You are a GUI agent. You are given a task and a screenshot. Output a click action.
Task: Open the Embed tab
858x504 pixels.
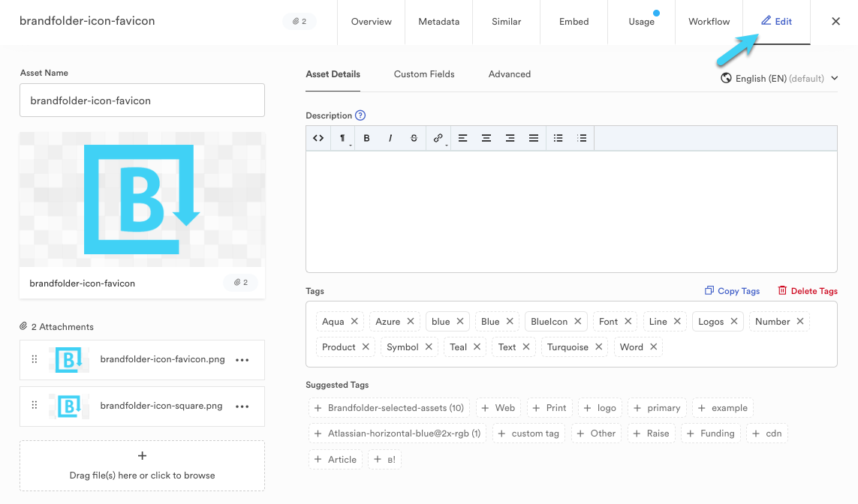pos(574,22)
